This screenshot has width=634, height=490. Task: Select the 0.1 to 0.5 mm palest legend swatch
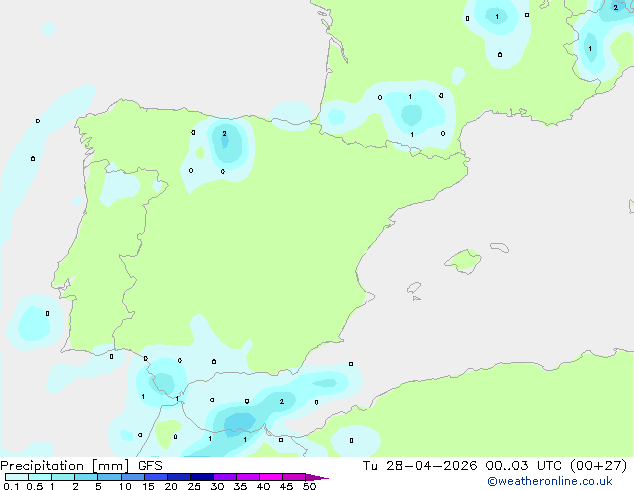click(17, 477)
